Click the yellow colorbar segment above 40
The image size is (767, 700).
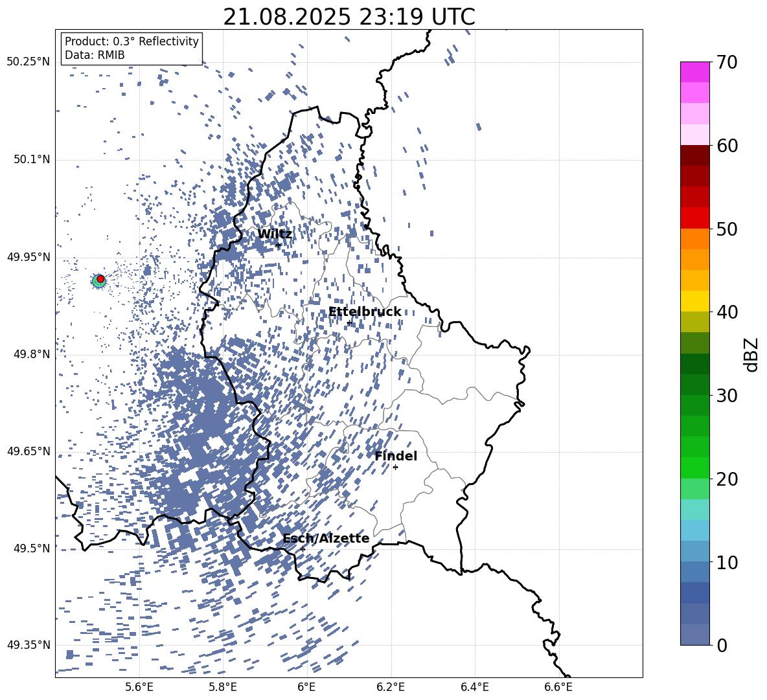tap(694, 301)
